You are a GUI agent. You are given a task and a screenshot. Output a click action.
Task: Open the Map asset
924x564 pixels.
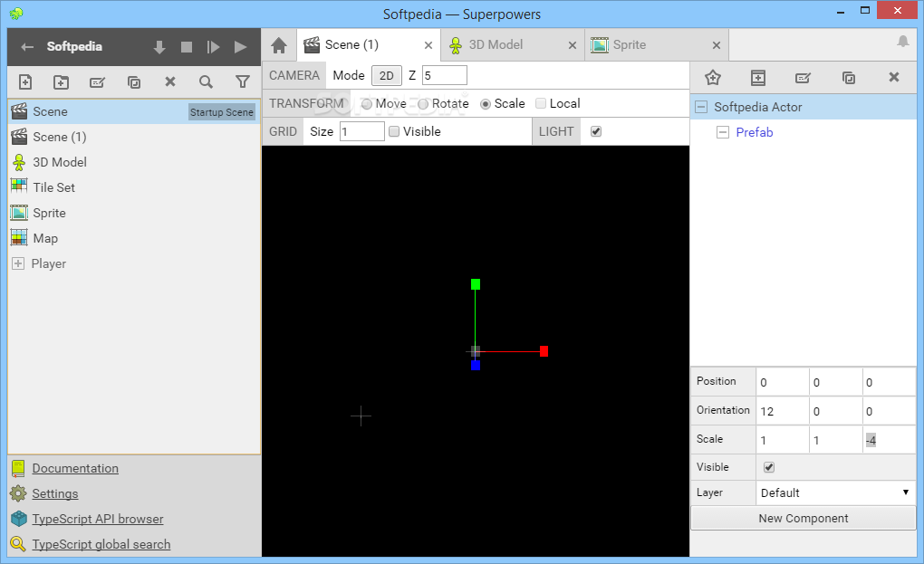coord(134,238)
